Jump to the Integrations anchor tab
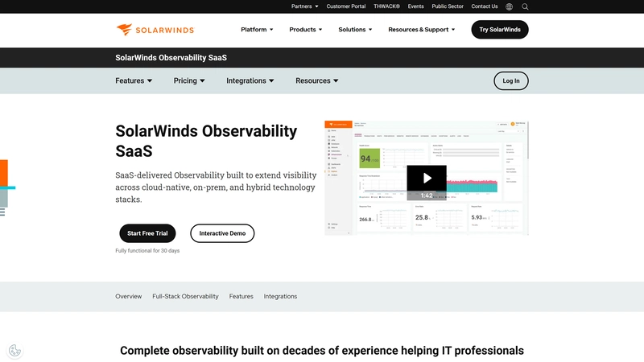Viewport: 644px width, 362px height. (x=280, y=296)
